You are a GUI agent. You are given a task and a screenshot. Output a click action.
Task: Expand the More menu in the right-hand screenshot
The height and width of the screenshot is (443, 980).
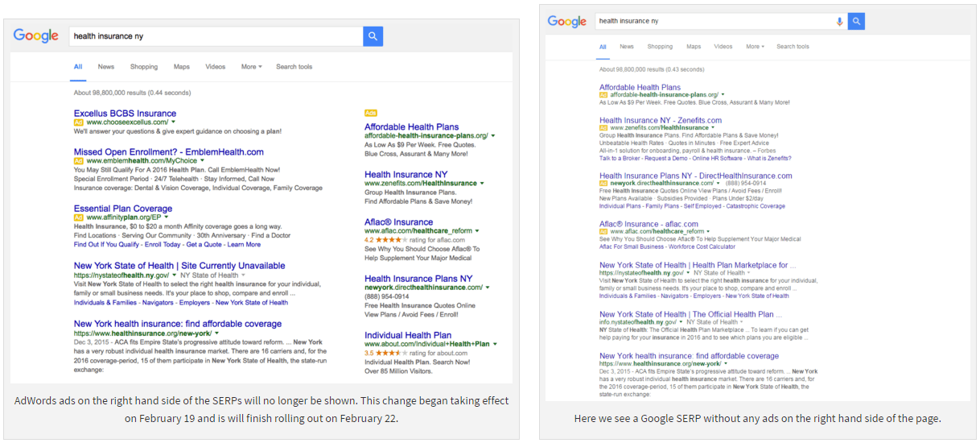pyautogui.click(x=755, y=47)
